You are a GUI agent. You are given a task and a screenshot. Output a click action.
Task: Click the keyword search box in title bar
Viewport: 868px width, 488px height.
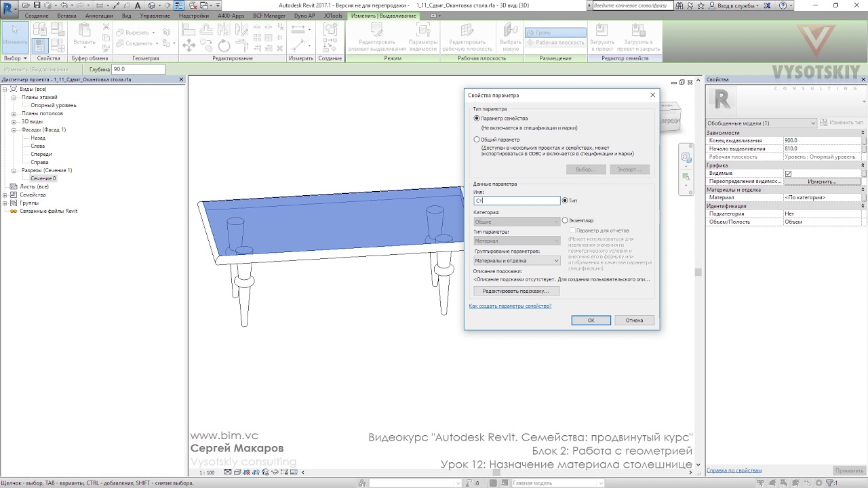[x=632, y=5]
